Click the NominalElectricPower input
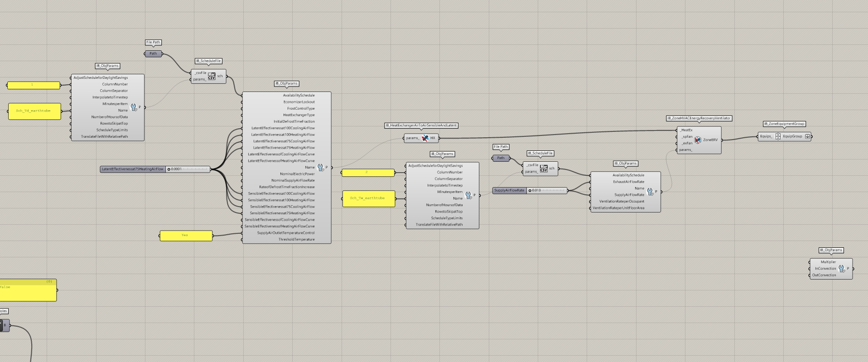This screenshot has width=868, height=362. tap(297, 174)
